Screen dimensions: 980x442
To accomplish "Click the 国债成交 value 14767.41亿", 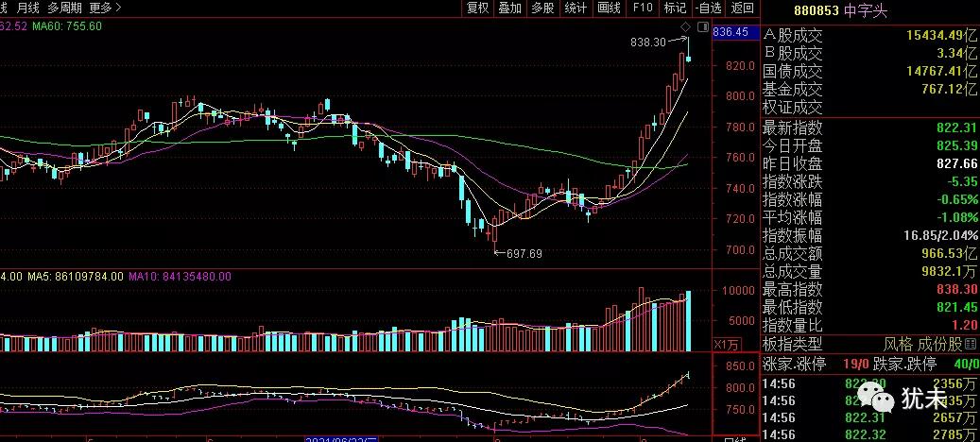I will pyautogui.click(x=942, y=71).
